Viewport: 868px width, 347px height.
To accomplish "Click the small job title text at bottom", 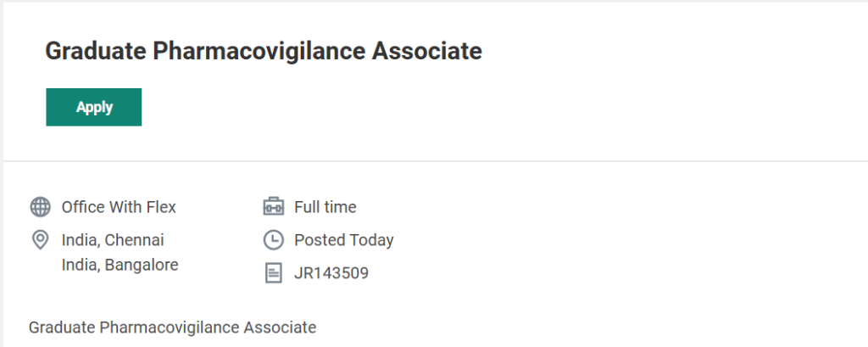I will 172,327.
